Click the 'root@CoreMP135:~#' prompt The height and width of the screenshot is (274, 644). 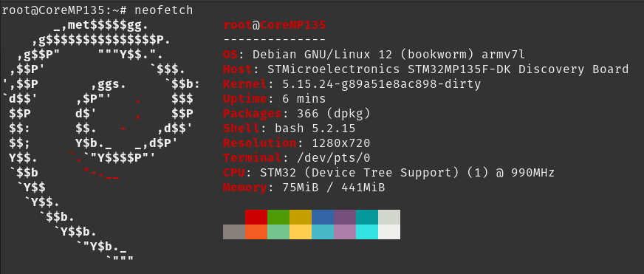pyautogui.click(x=64, y=10)
